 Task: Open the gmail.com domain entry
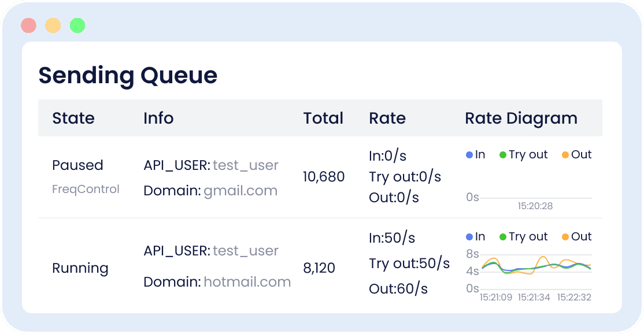coord(240,191)
